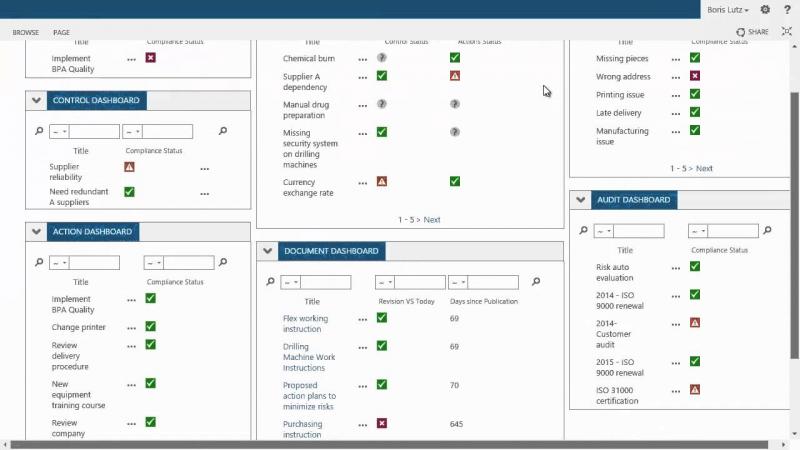Click the Share button
Image resolution: width=800 pixels, height=450 pixels.
coord(752,32)
